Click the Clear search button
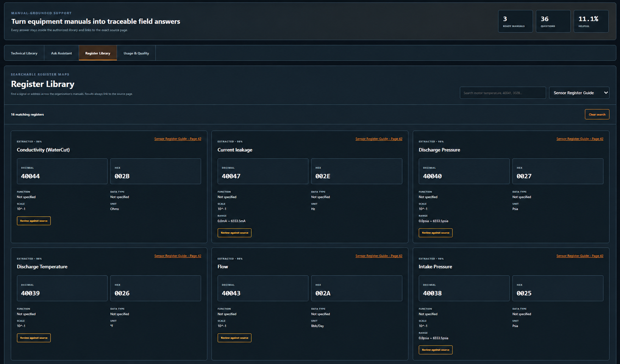The height and width of the screenshot is (364, 620). 597,114
